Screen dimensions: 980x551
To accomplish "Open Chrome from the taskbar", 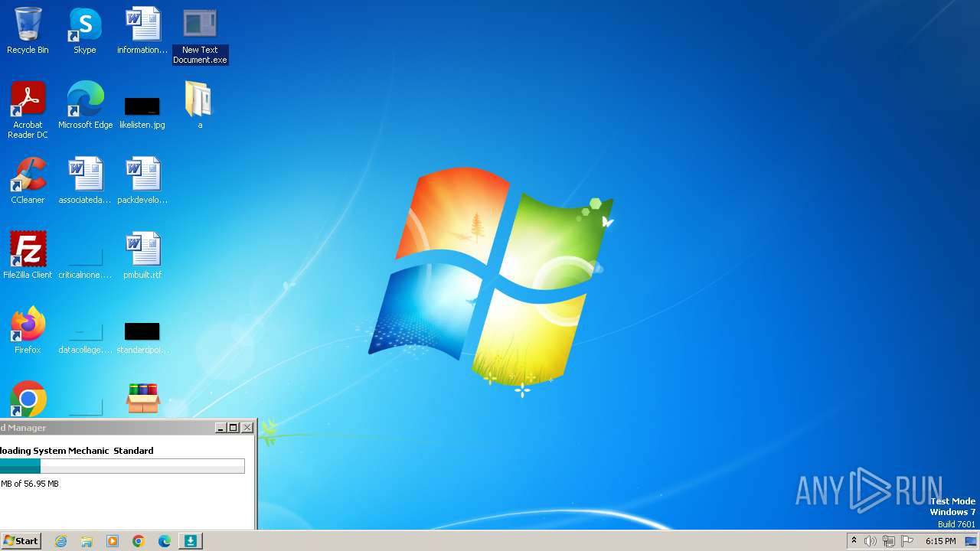I will 139,541.
